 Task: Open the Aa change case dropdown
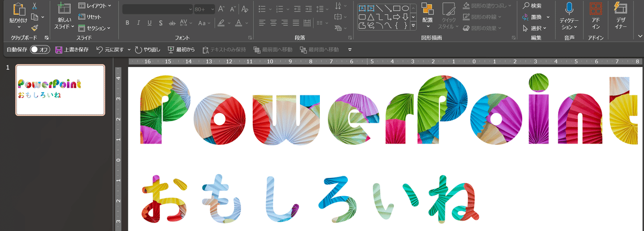(204, 23)
